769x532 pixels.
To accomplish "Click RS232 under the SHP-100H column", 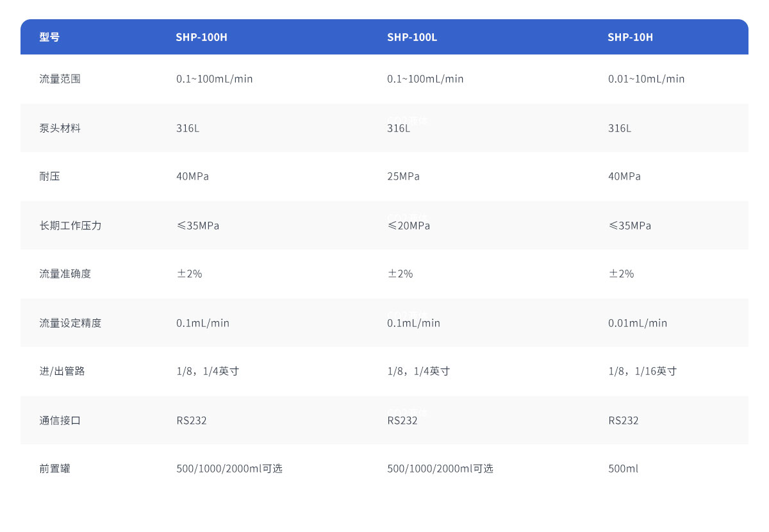I will point(192,420).
